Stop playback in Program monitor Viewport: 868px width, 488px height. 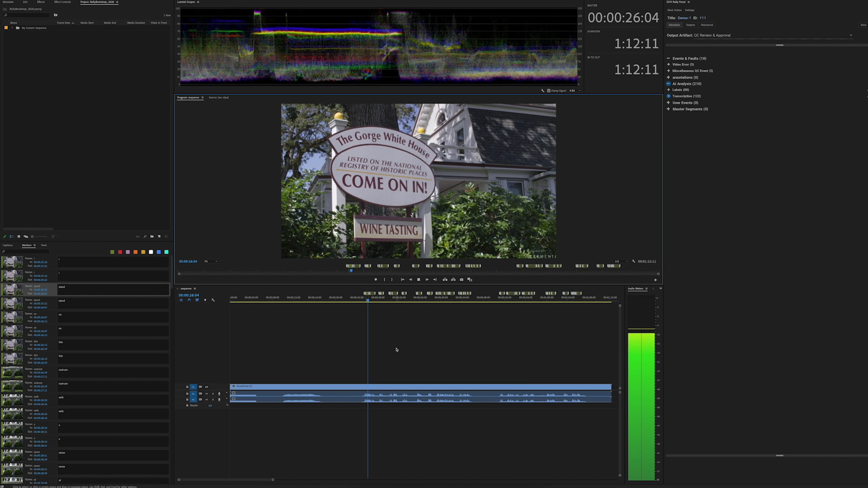click(x=418, y=279)
